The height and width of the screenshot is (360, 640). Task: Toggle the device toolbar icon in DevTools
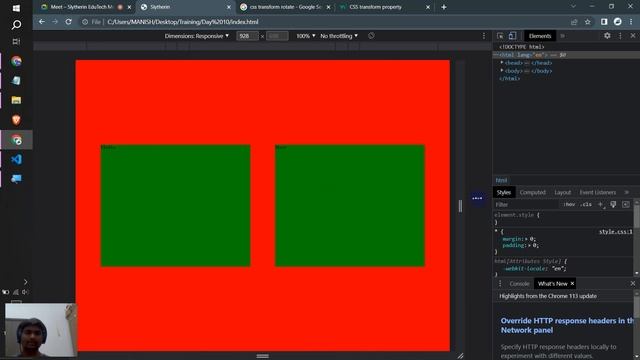coord(513,36)
